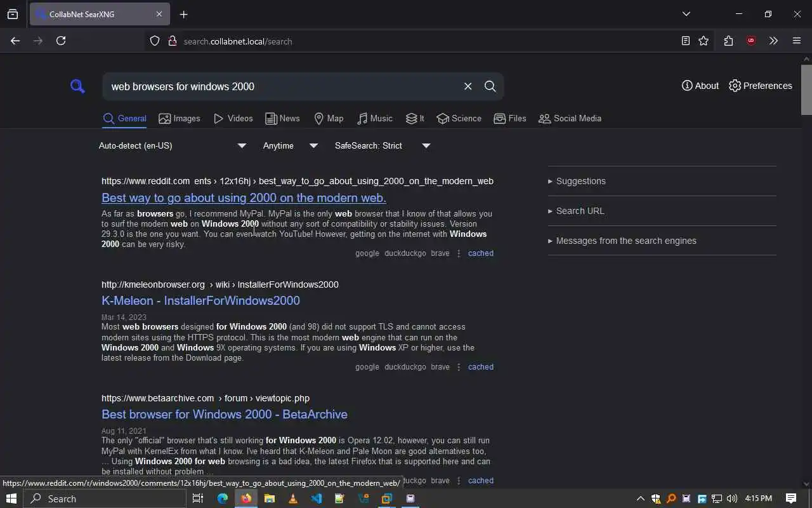Viewport: 812px width, 508px height.
Task: Switch to the Images category
Action: point(180,118)
